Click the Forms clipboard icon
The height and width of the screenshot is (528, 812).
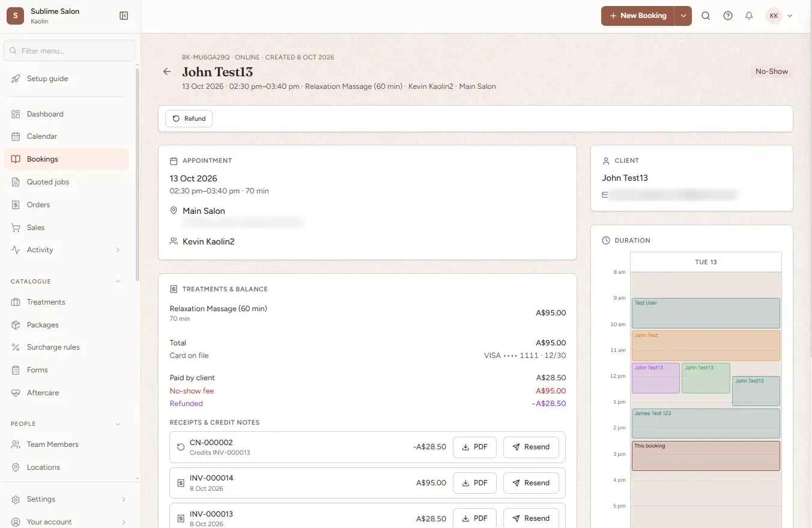click(x=16, y=370)
